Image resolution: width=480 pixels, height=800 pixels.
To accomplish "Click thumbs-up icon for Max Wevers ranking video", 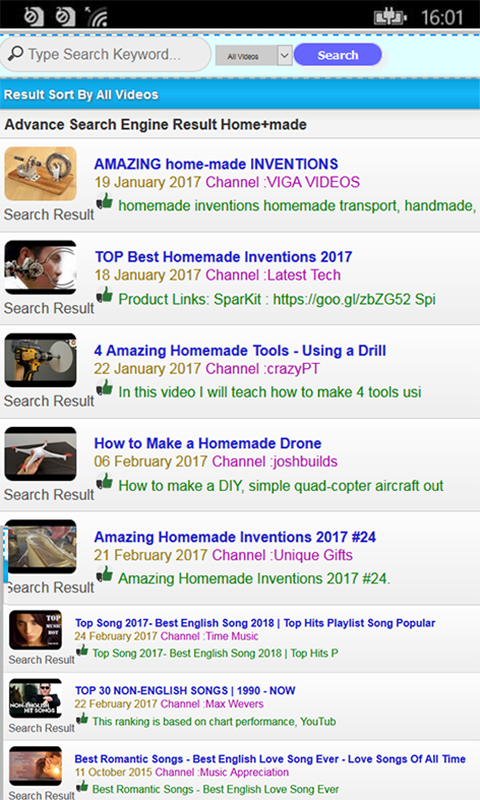I will pos(82,718).
